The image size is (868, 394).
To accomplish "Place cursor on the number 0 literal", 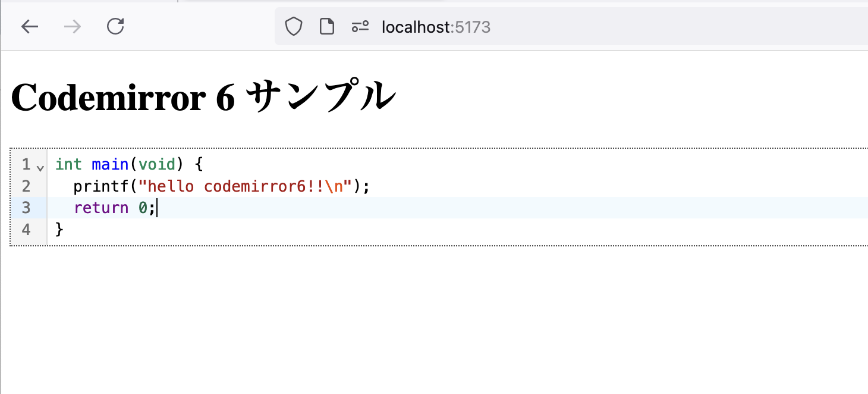I will click(143, 208).
